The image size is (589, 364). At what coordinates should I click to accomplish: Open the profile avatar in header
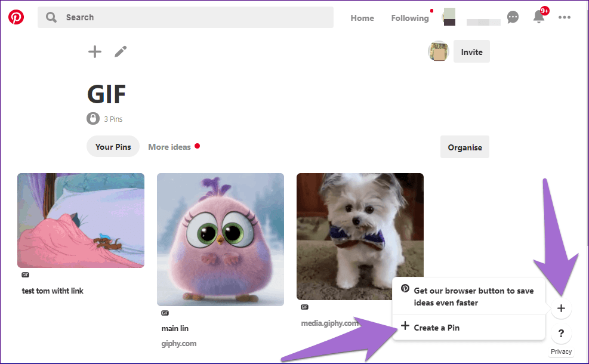tap(449, 17)
